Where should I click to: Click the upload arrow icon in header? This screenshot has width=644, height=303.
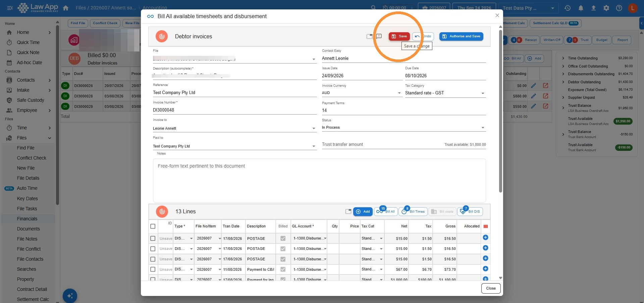click(593, 8)
